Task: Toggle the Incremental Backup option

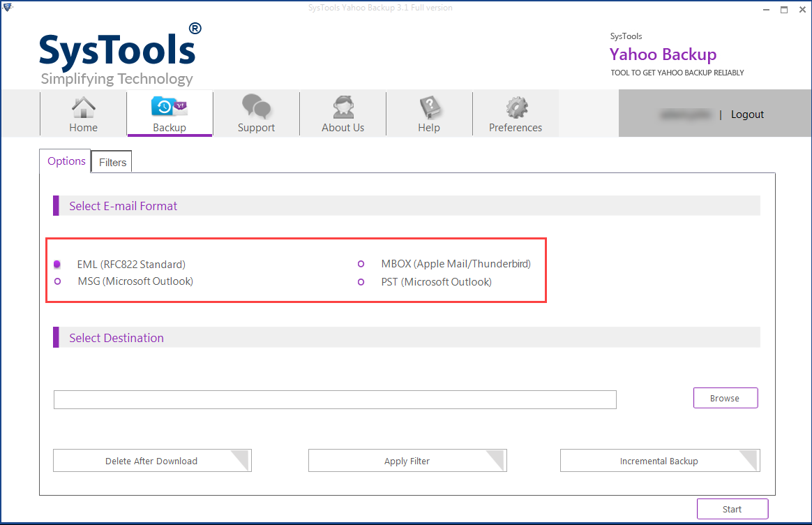Action: [x=660, y=461]
